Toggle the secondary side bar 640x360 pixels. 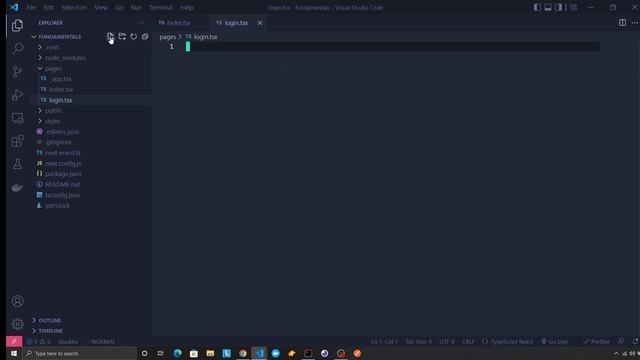pos(558,7)
